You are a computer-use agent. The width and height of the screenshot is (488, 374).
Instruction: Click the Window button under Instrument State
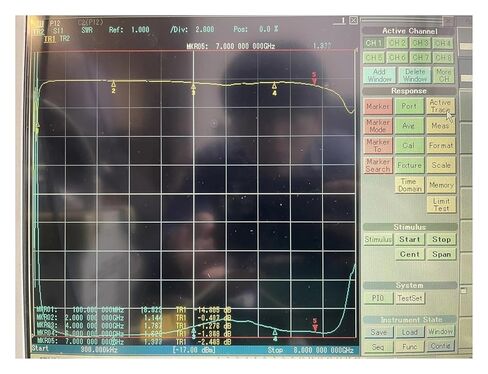440,332
